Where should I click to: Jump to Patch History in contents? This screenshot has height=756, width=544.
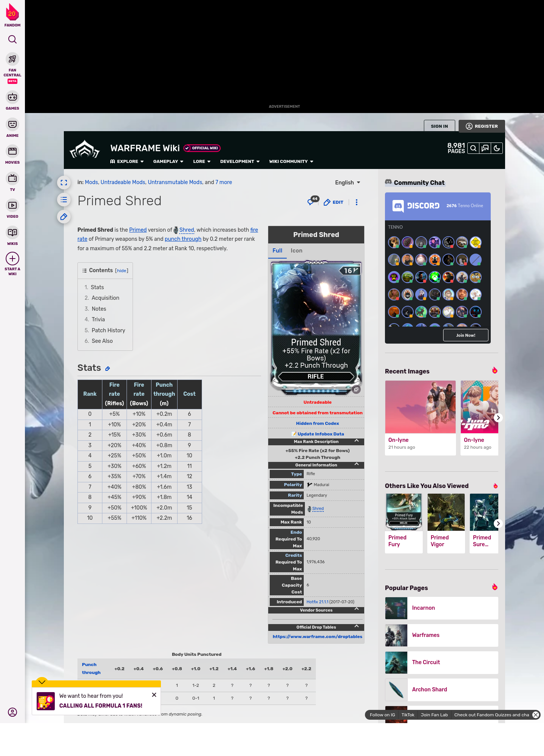pyautogui.click(x=108, y=330)
